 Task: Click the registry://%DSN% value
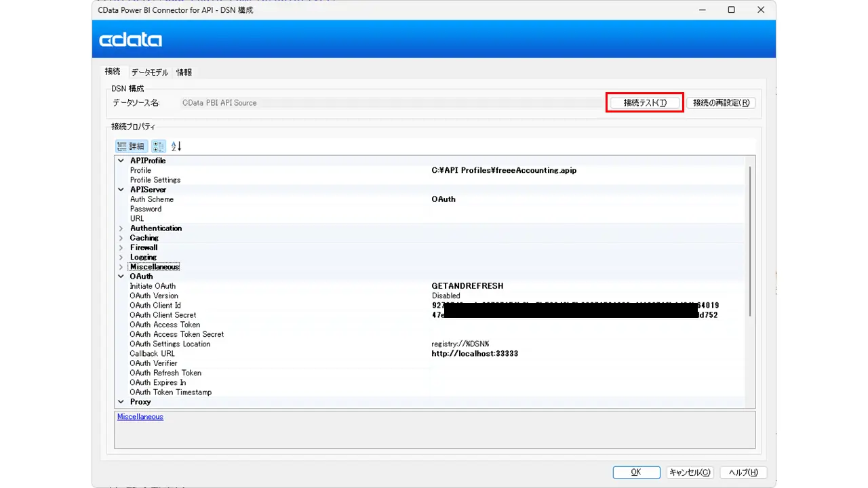click(460, 344)
